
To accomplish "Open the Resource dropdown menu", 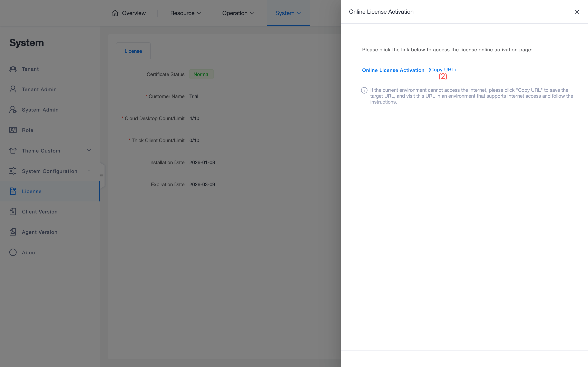I will point(186,13).
